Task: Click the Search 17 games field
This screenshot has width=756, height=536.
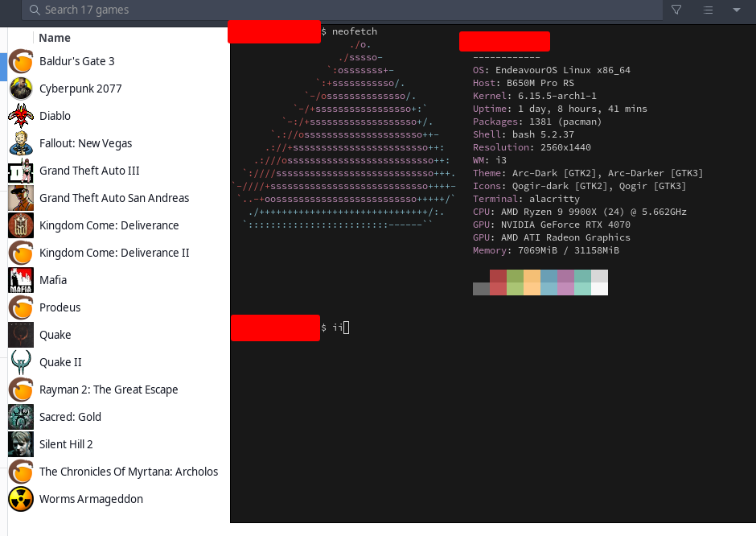Action: [x=342, y=10]
